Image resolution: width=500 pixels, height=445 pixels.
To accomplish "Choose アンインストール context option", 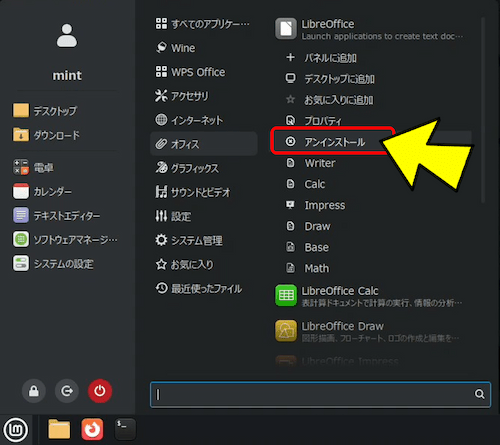I will [333, 142].
